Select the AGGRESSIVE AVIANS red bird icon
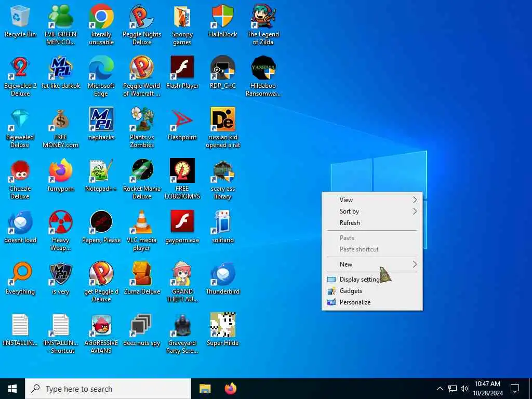The image size is (532, 399). pos(101,334)
